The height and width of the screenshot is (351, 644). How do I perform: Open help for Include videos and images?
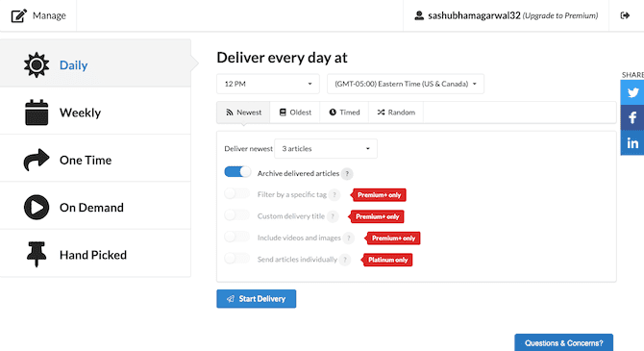pyautogui.click(x=349, y=238)
